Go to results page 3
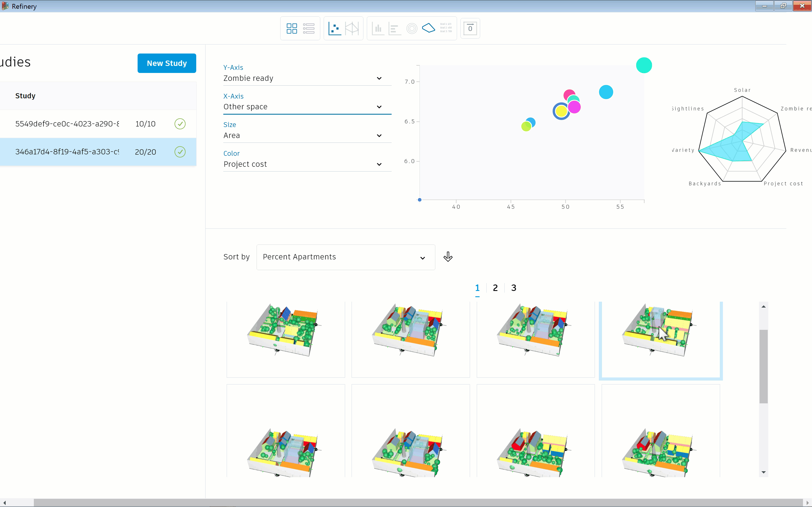 513,288
